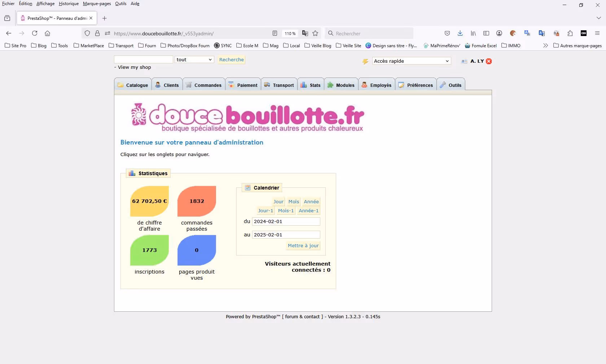Open the list all tabs chevron
Viewport: 606px width, 364px height.
[x=599, y=18]
